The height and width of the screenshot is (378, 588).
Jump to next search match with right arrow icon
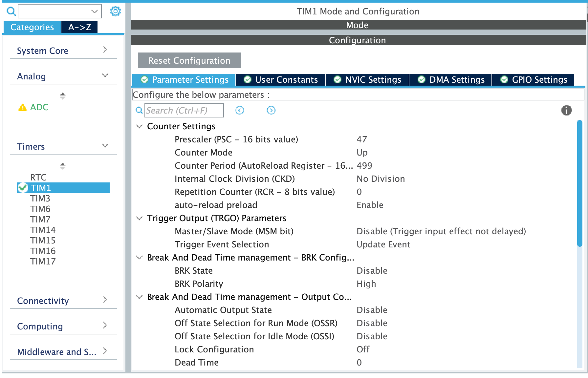pyautogui.click(x=271, y=111)
